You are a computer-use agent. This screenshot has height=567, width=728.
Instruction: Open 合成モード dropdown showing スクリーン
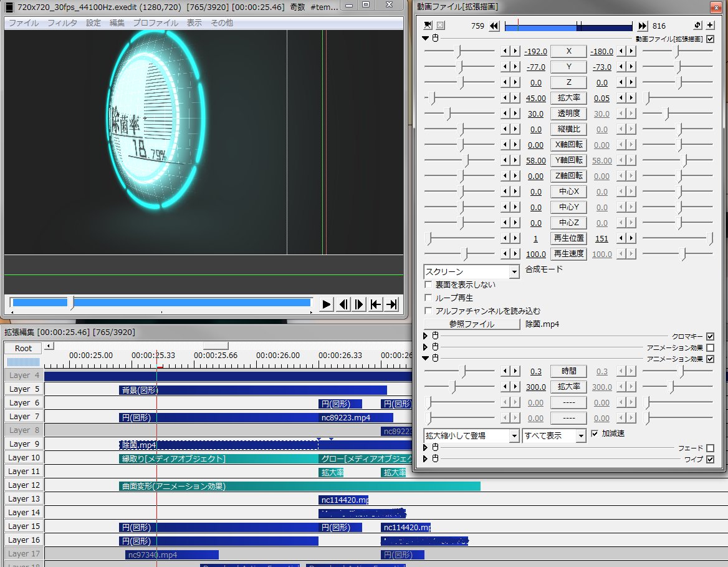471,271
